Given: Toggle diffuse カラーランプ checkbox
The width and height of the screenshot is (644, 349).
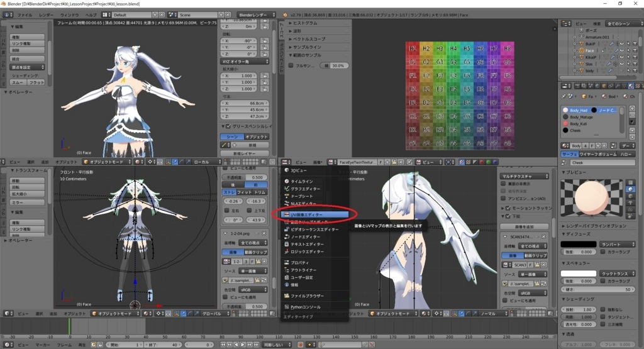Looking at the screenshot, I should point(602,252).
